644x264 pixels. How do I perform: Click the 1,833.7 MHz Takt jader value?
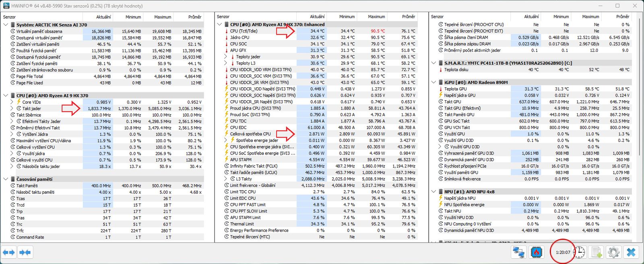[x=99, y=108]
